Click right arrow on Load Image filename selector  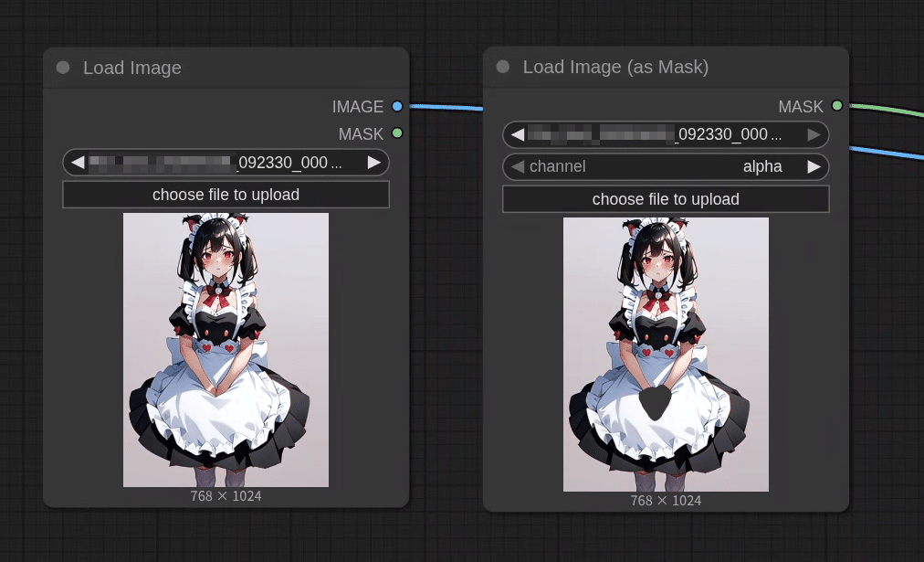pyautogui.click(x=374, y=162)
